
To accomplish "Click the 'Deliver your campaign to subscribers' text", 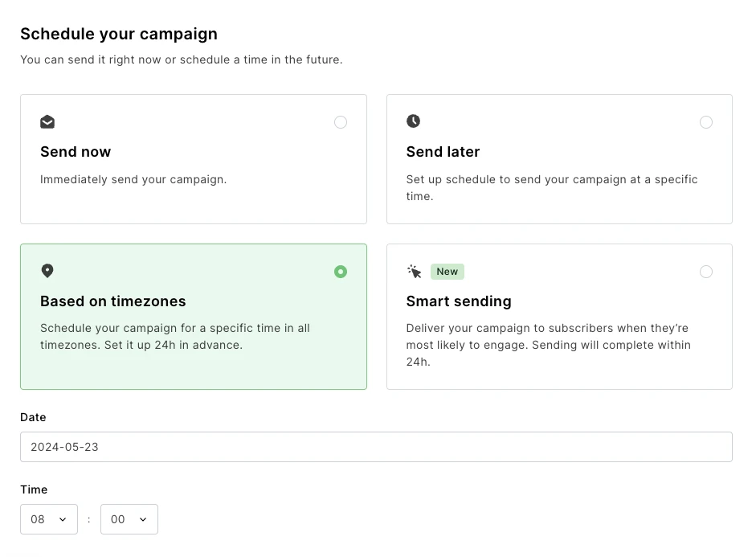I will (546, 328).
